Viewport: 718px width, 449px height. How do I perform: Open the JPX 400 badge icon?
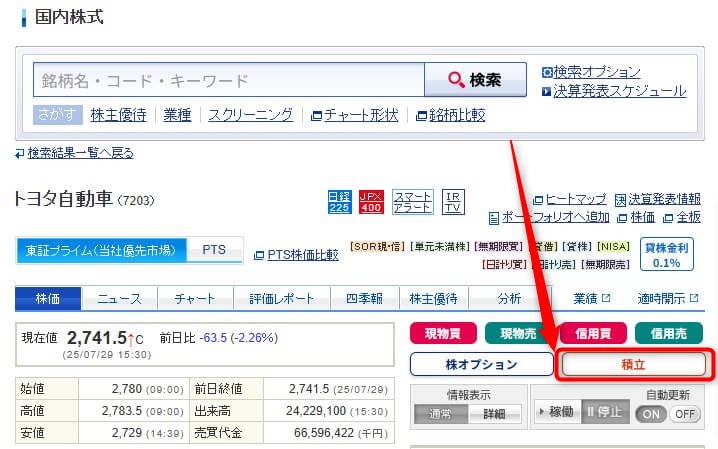371,202
